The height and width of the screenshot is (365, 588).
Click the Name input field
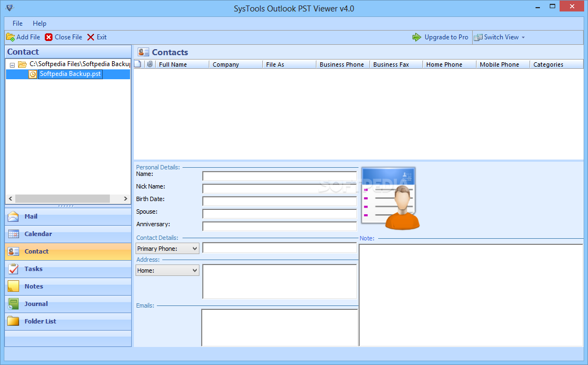(x=279, y=176)
